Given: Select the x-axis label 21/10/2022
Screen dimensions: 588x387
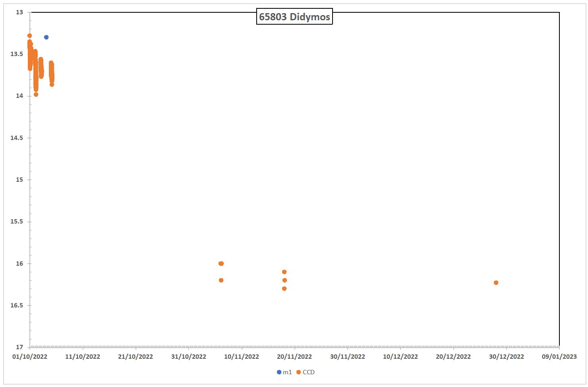Looking at the screenshot, I should point(135,357).
